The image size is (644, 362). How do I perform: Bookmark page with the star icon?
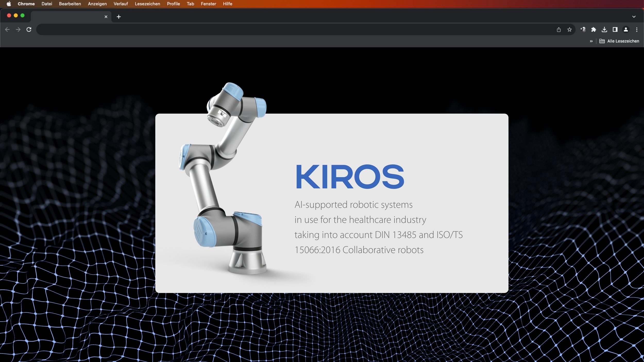(x=569, y=30)
